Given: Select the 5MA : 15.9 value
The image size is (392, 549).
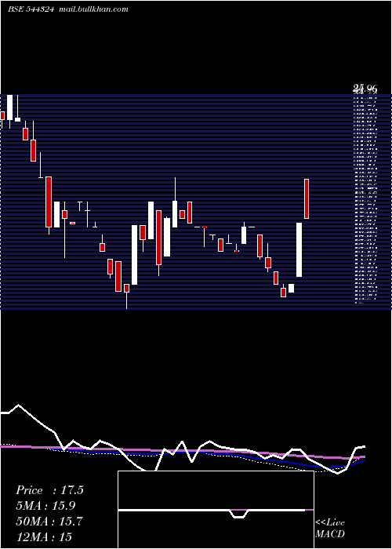Looking at the screenshot, I should point(45,506).
